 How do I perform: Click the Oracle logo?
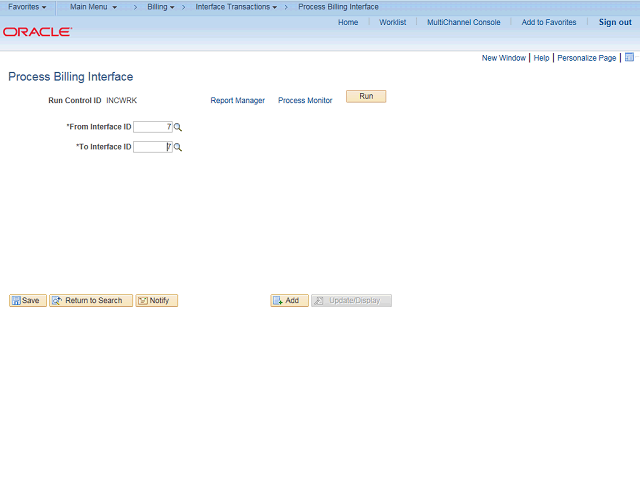tap(38, 32)
